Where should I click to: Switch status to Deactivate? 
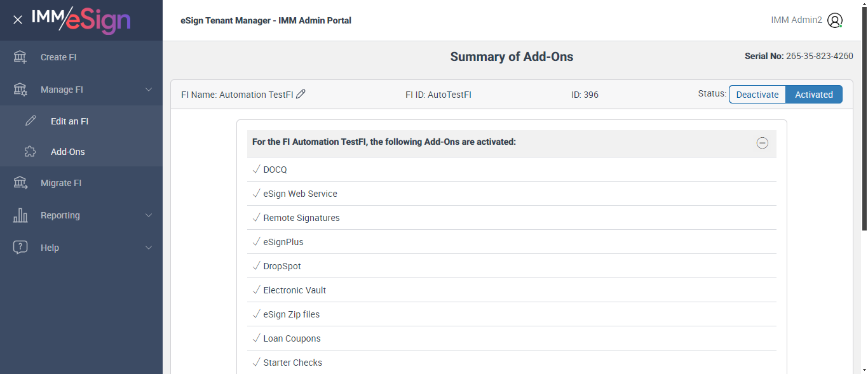click(757, 95)
